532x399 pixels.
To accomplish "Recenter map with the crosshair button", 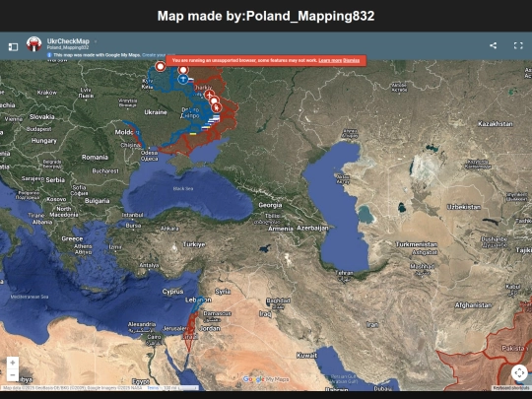I will [519, 372].
